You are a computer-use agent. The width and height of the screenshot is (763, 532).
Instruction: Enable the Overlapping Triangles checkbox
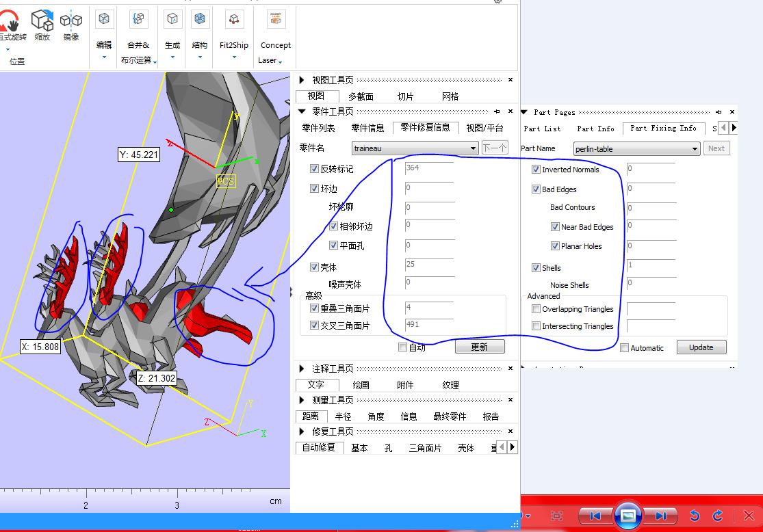pyautogui.click(x=536, y=309)
